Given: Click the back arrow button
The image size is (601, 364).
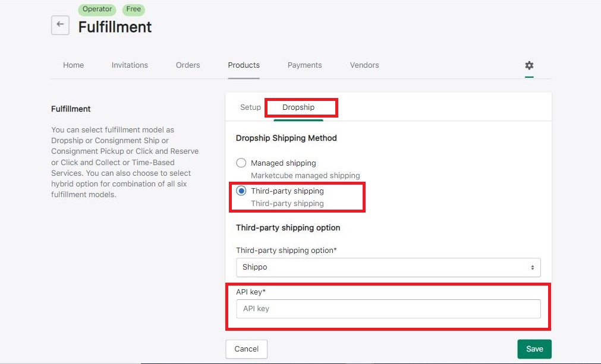Looking at the screenshot, I should click(x=60, y=26).
